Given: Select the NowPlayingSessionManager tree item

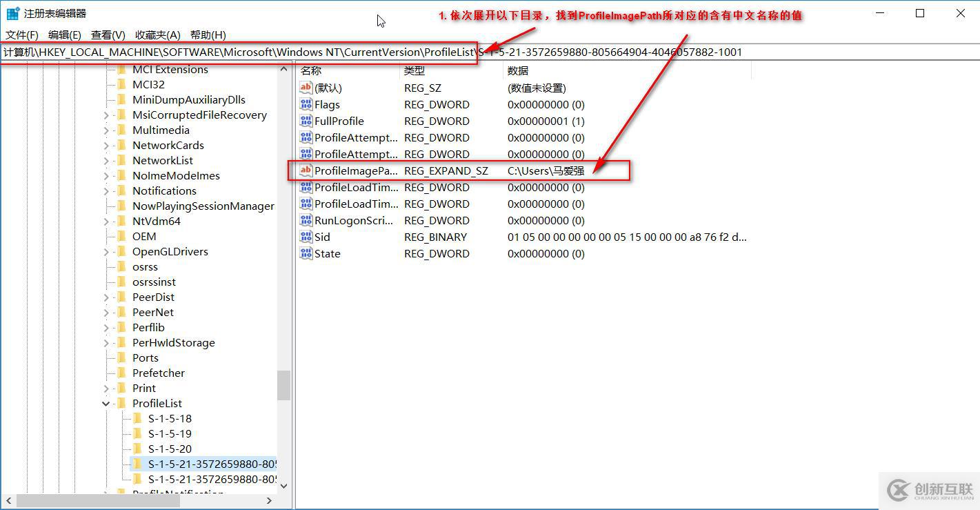Looking at the screenshot, I should pyautogui.click(x=203, y=206).
